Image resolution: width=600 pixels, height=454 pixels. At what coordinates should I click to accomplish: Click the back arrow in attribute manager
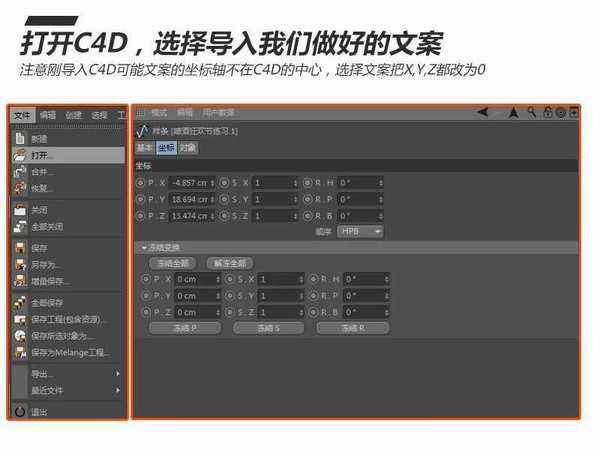[483, 112]
